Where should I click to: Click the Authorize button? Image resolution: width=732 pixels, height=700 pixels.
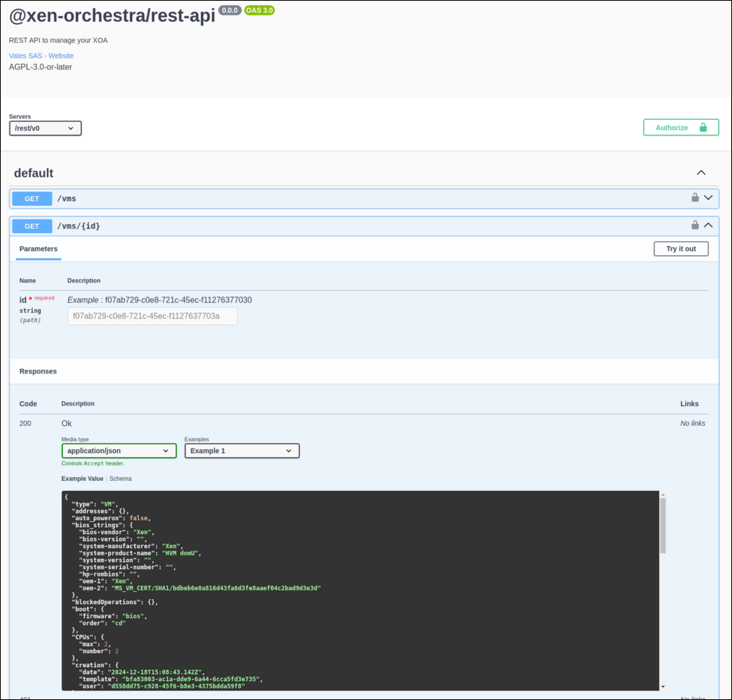coord(681,127)
